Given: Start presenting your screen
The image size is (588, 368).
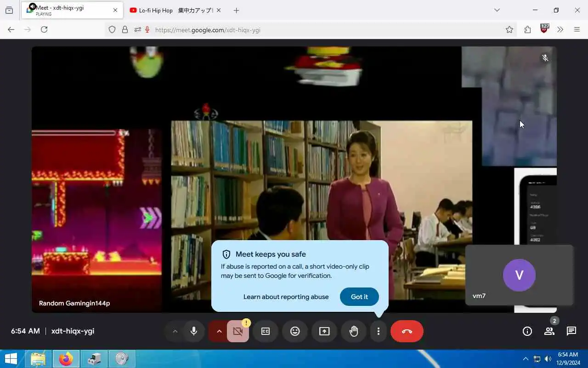Looking at the screenshot, I should point(324,331).
